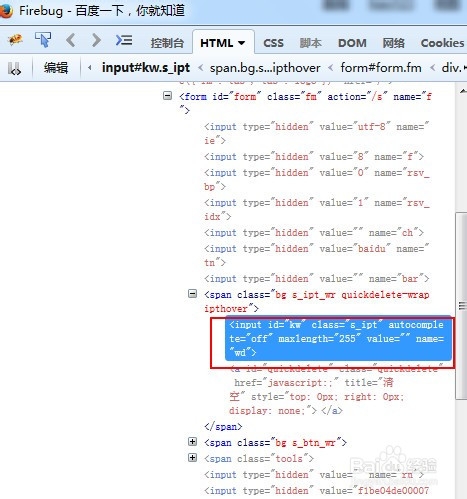Collapse the form id="form" node

[x=167, y=96]
